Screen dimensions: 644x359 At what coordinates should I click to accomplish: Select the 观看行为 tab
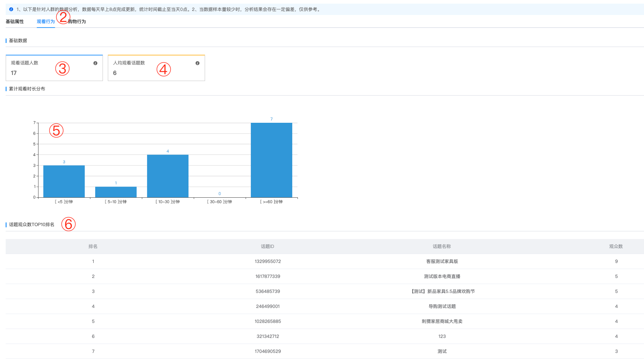(46, 21)
